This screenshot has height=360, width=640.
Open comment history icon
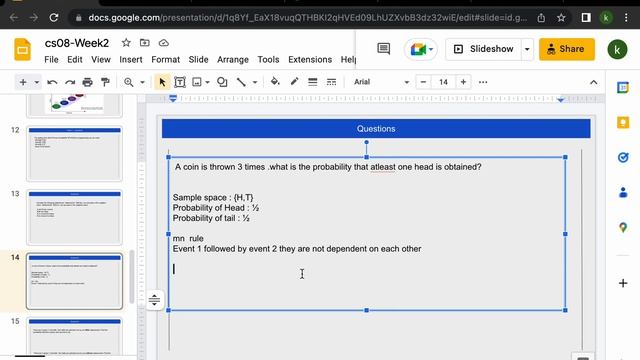(384, 49)
